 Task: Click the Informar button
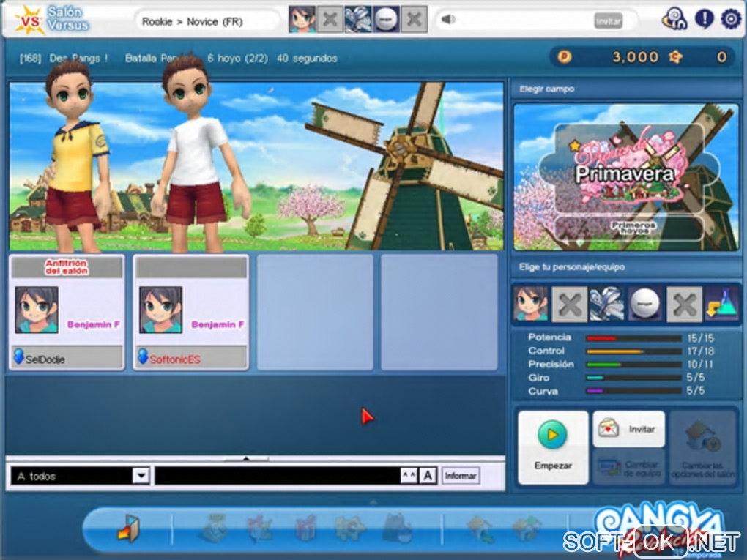click(x=460, y=476)
